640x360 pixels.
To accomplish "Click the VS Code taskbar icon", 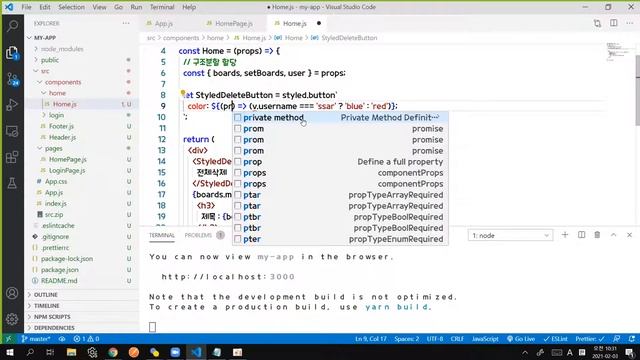I will point(196,352).
